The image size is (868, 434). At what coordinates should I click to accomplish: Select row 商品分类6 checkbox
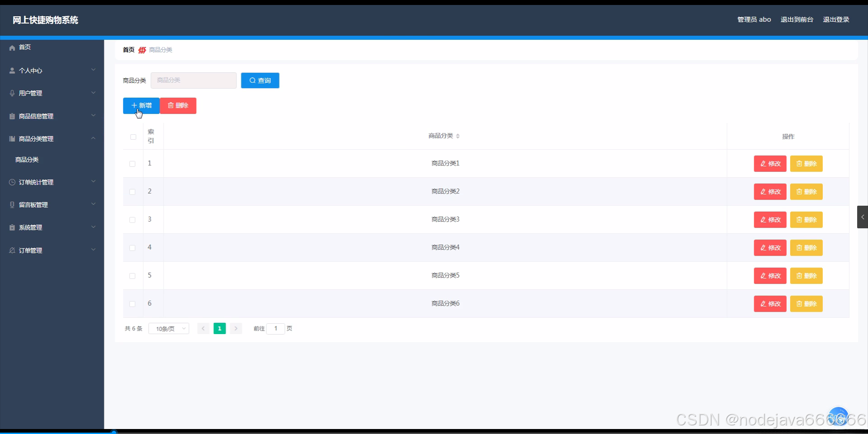132,304
